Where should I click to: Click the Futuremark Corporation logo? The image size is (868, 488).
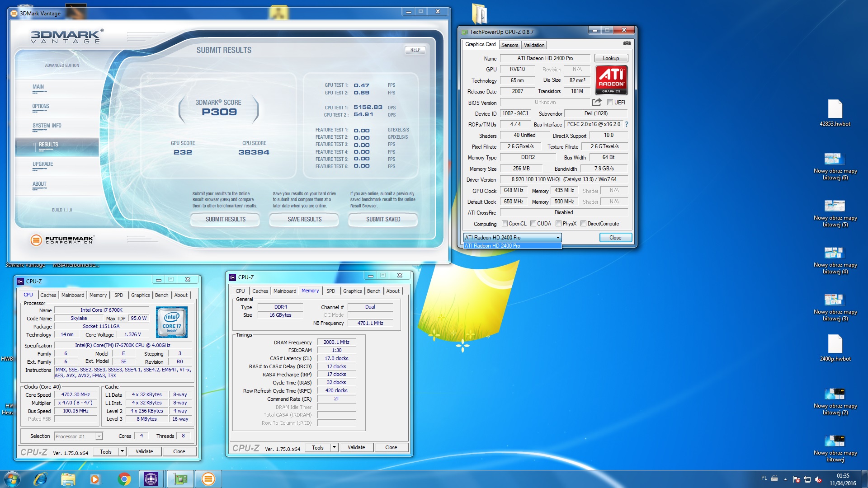[62, 240]
